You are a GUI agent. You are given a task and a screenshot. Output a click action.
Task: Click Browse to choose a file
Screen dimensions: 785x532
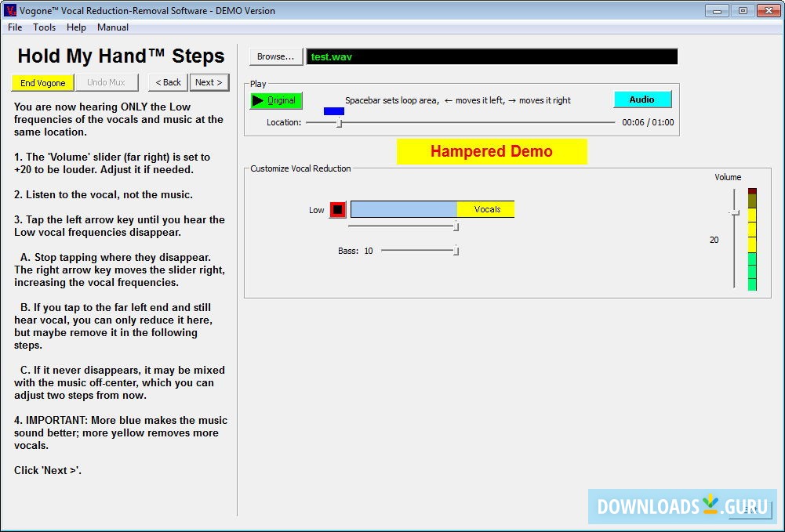click(x=275, y=56)
